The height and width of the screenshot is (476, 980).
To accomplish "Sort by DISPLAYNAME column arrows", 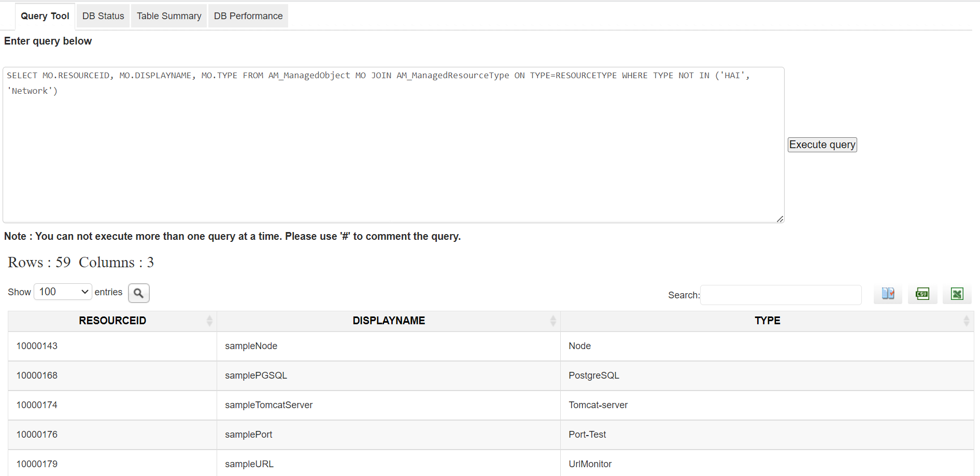I will tap(553, 321).
